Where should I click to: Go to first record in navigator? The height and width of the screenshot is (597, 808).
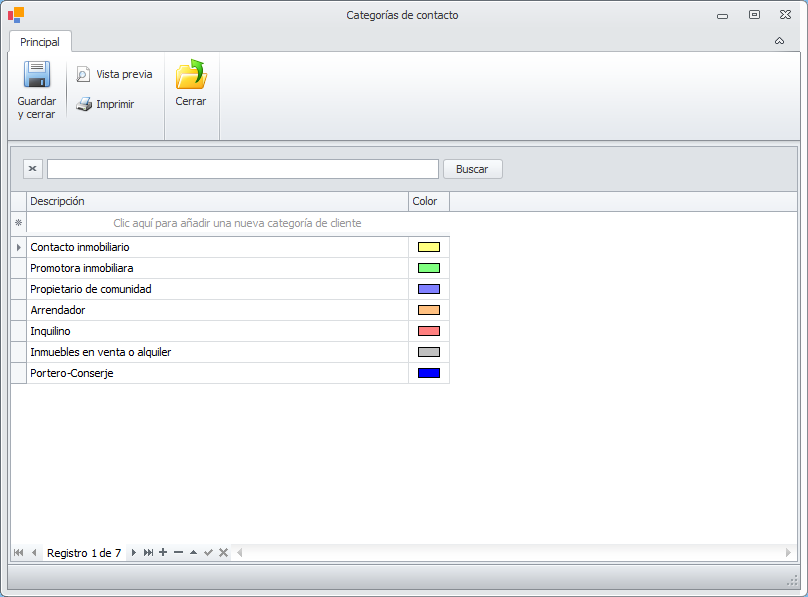pyautogui.click(x=19, y=553)
